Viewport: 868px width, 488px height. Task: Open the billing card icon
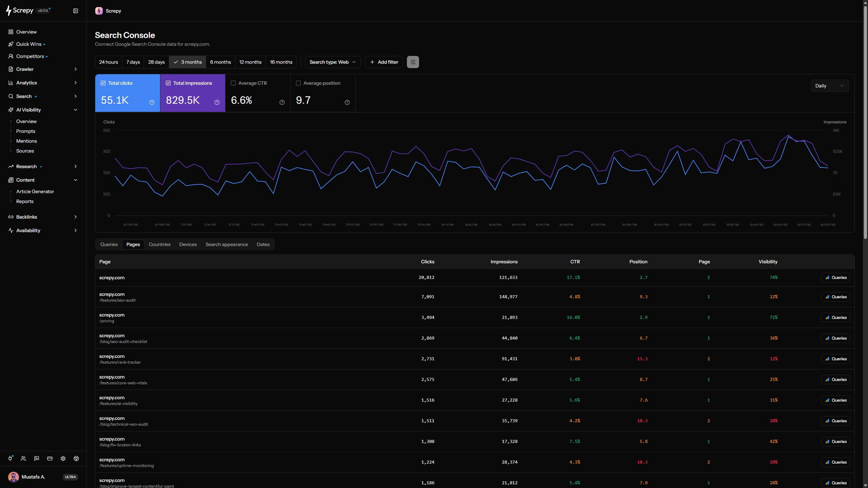pos(50,459)
